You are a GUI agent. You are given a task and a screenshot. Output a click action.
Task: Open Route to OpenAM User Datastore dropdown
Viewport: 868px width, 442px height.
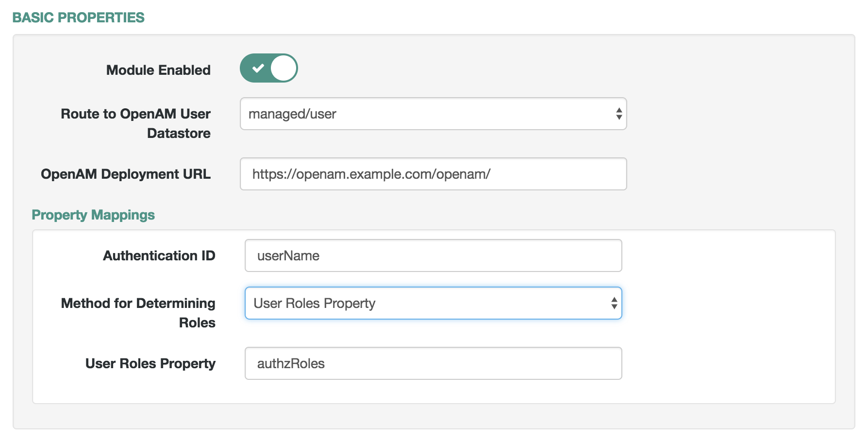[x=433, y=114]
